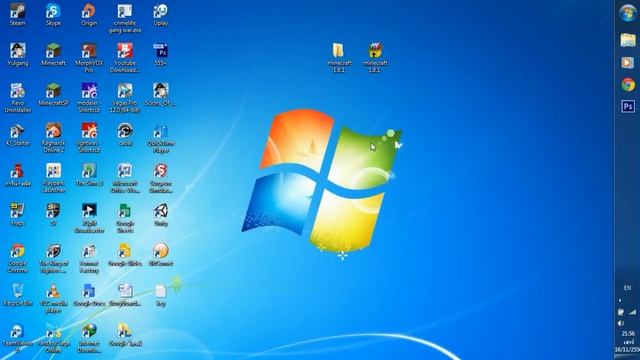
Task: Open Google Sheets shortcut
Action: [x=125, y=218]
